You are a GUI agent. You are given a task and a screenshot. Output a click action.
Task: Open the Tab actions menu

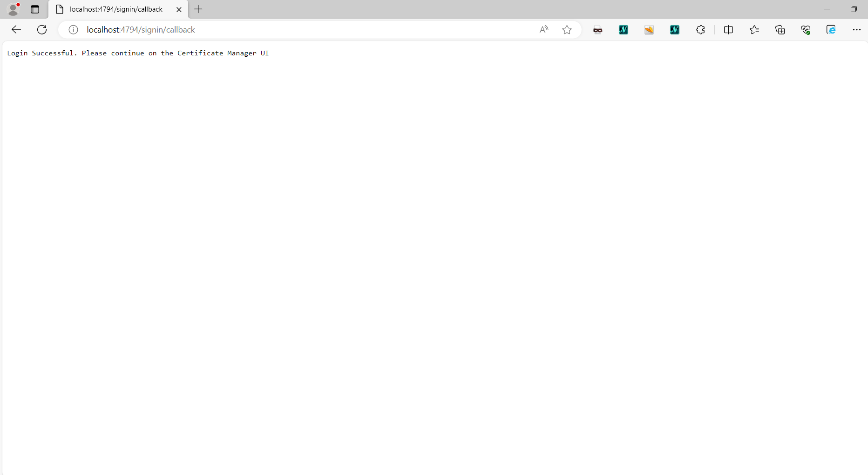point(35,9)
